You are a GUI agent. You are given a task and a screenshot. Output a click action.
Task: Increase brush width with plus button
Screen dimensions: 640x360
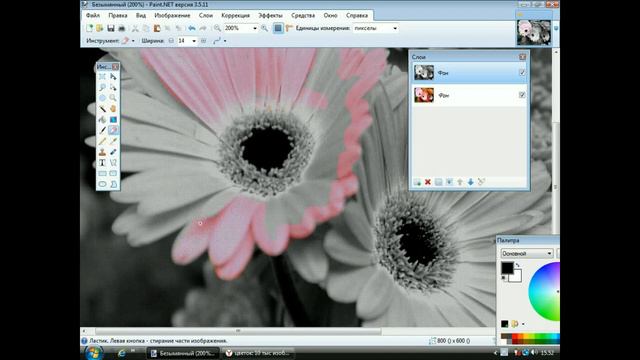tap(203, 41)
